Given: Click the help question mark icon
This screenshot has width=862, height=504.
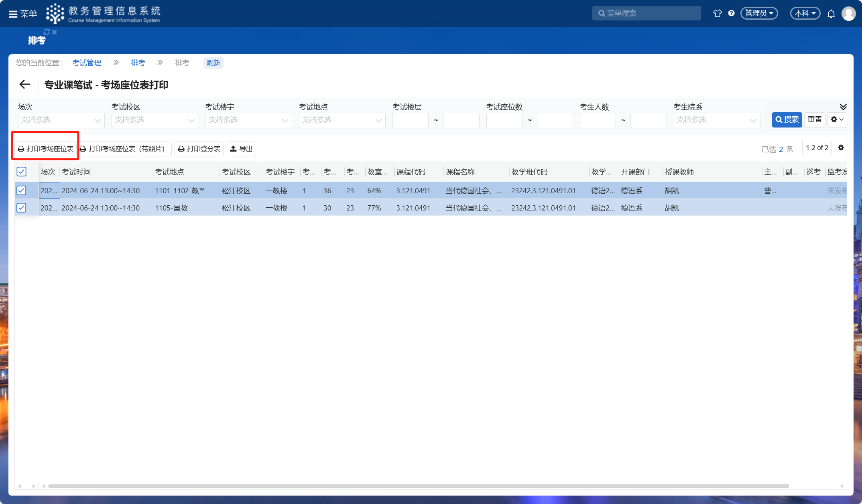Looking at the screenshot, I should point(731,13).
